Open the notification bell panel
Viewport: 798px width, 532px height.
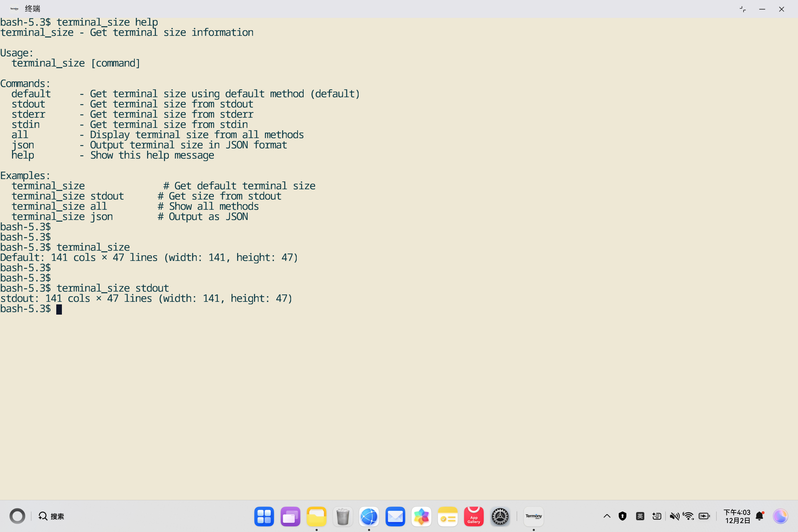point(760,516)
